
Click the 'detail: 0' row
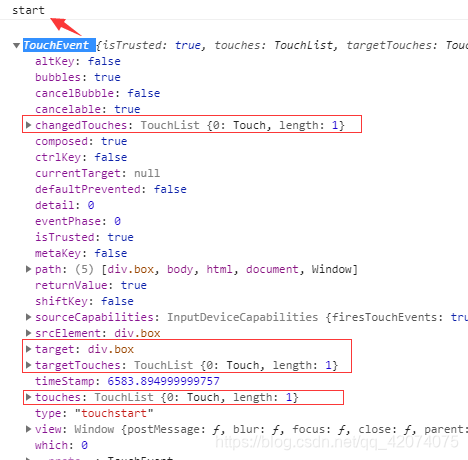pyautogui.click(x=65, y=205)
